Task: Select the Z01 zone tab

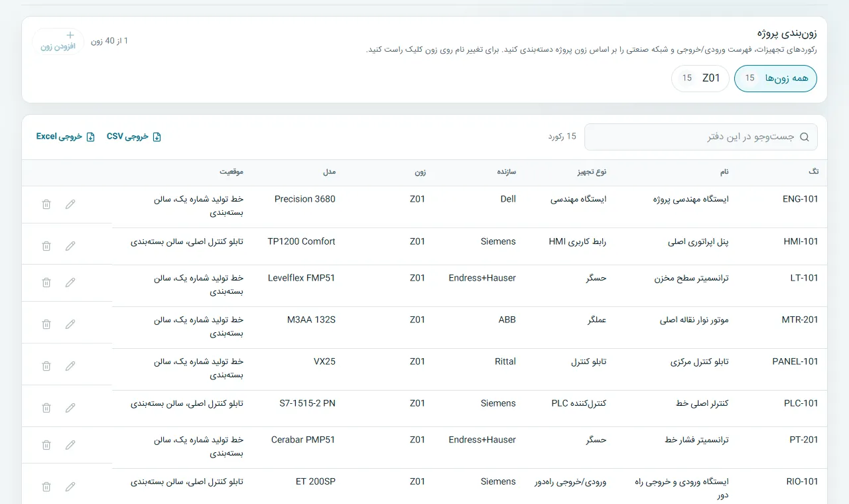Action: (700, 78)
